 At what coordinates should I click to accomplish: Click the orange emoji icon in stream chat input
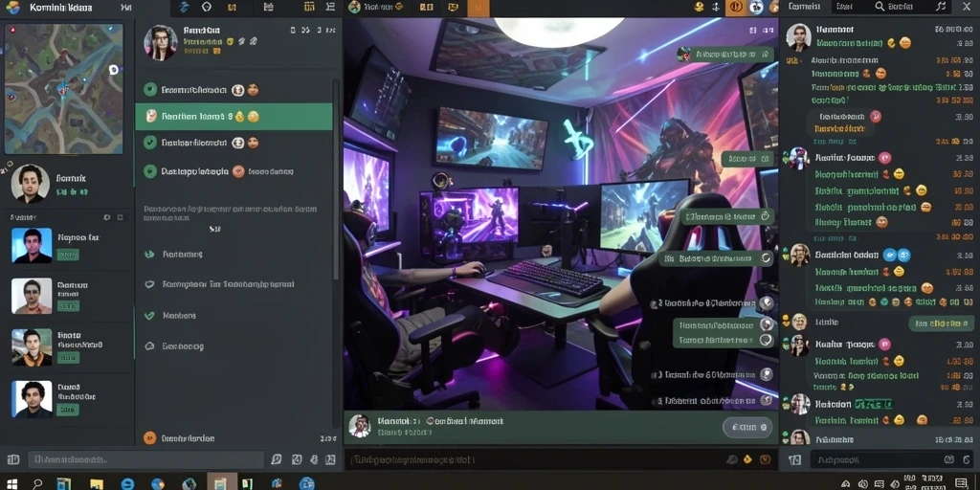tap(746, 459)
